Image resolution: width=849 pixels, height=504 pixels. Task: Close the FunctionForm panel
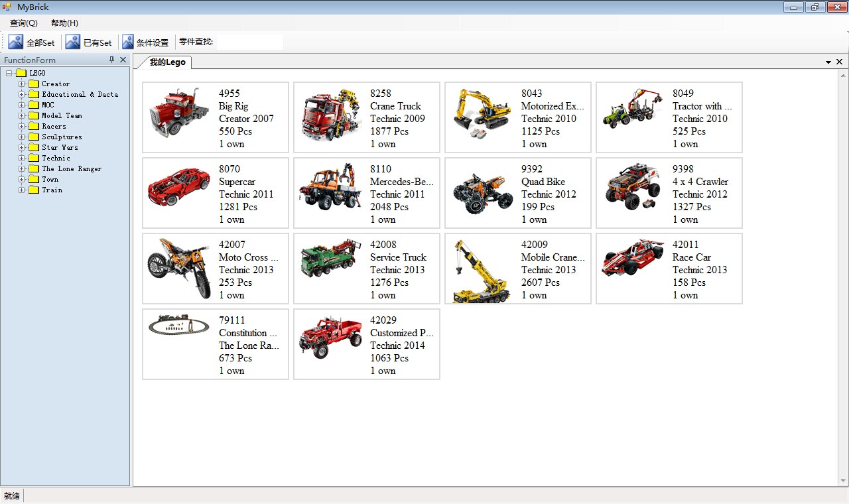123,60
